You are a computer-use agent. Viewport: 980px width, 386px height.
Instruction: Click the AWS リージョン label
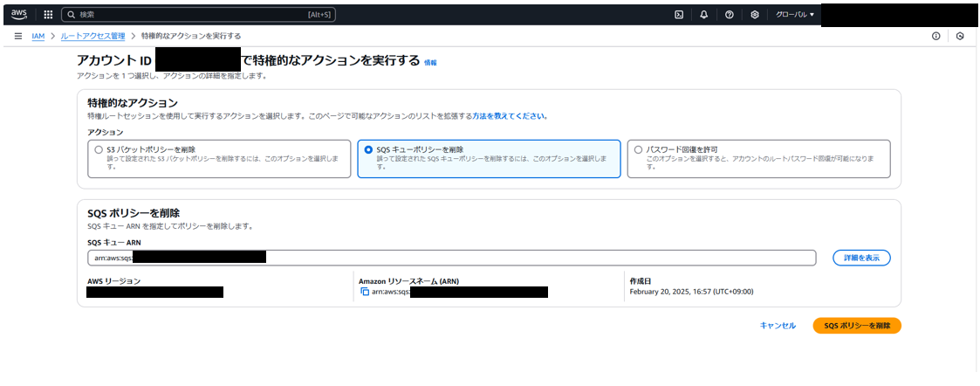pos(113,281)
